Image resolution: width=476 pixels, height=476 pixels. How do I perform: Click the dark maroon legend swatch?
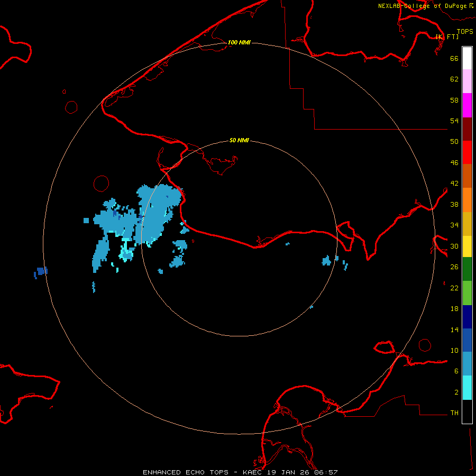point(467,129)
